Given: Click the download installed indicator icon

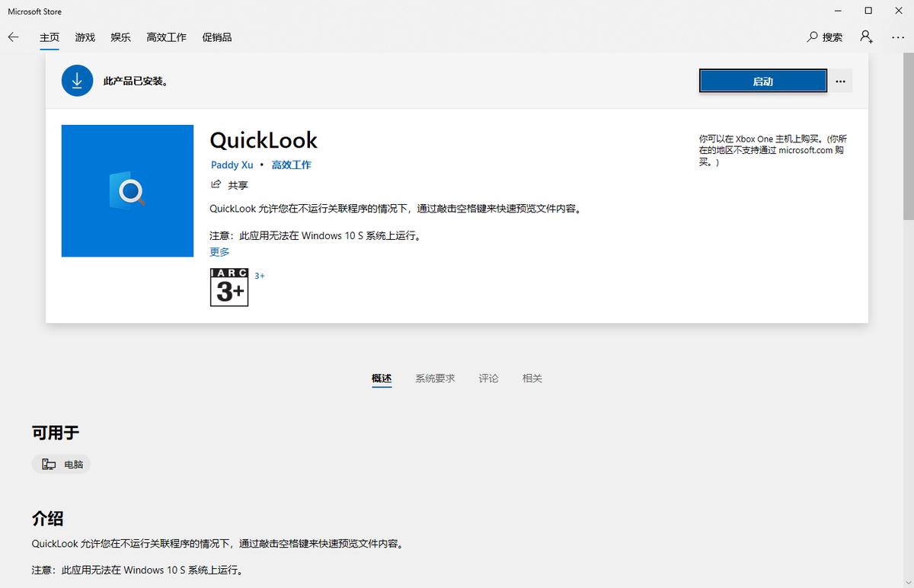Looking at the screenshot, I should pos(77,80).
